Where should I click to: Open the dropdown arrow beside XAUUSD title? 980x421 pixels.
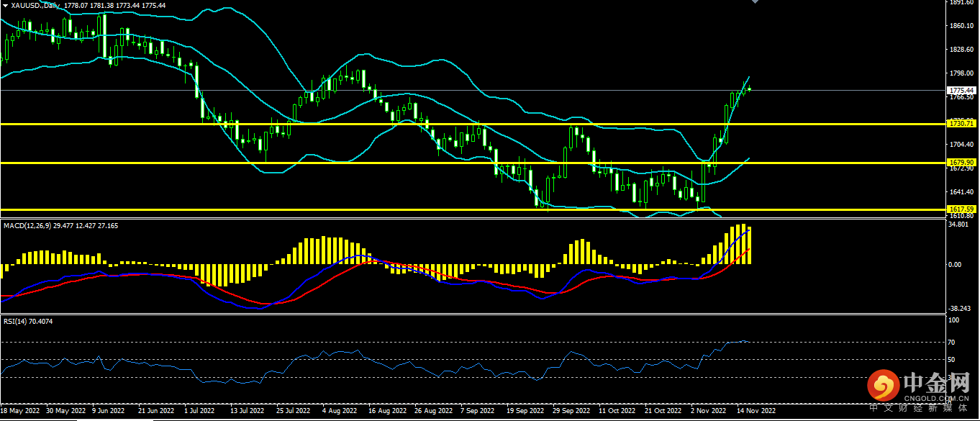(5, 5)
